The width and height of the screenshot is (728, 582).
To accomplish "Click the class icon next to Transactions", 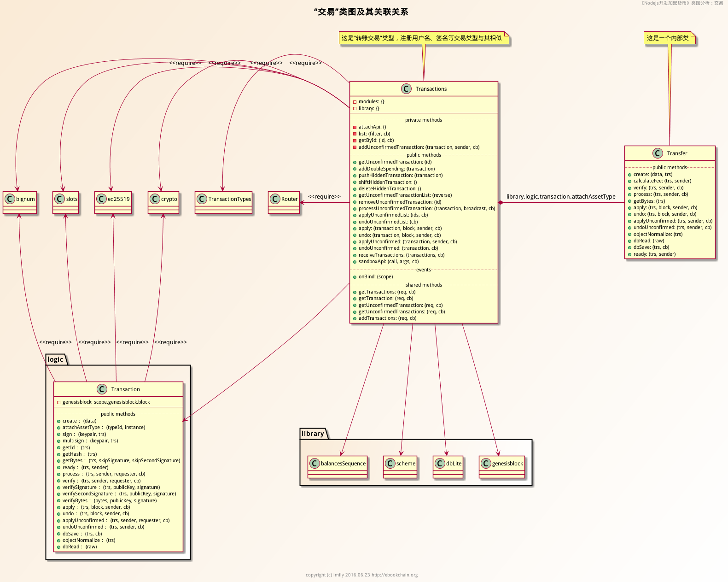I will (406, 89).
